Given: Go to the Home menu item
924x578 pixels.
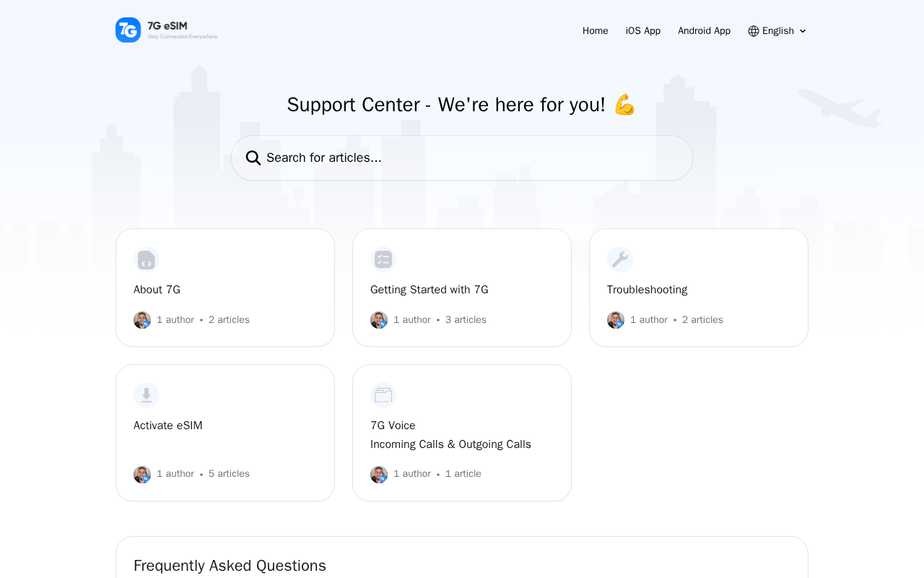Looking at the screenshot, I should coord(596,31).
